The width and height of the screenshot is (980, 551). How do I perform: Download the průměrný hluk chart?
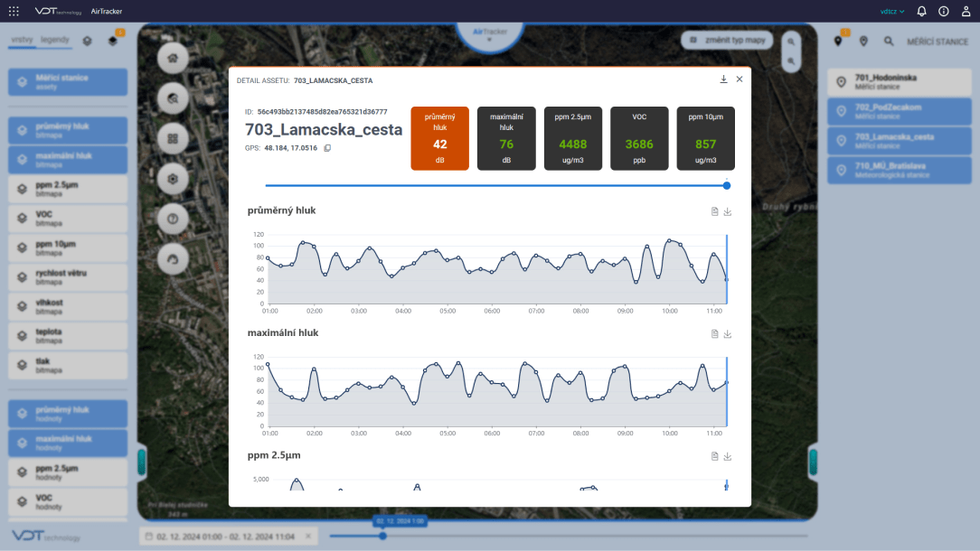click(x=728, y=211)
